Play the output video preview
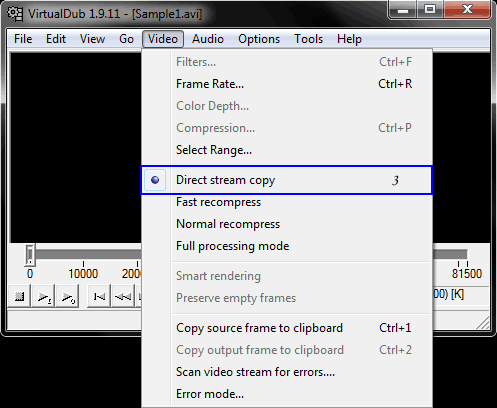This screenshot has height=408, width=497. point(68,296)
